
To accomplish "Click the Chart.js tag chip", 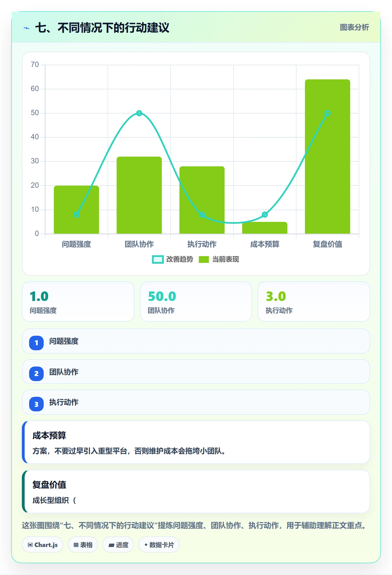I will (43, 545).
